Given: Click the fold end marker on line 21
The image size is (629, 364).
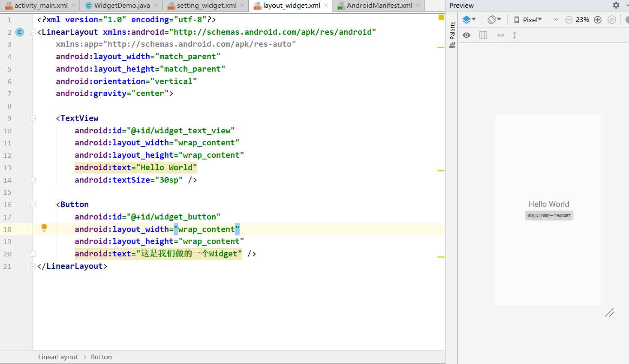Looking at the screenshot, I should point(33,266).
